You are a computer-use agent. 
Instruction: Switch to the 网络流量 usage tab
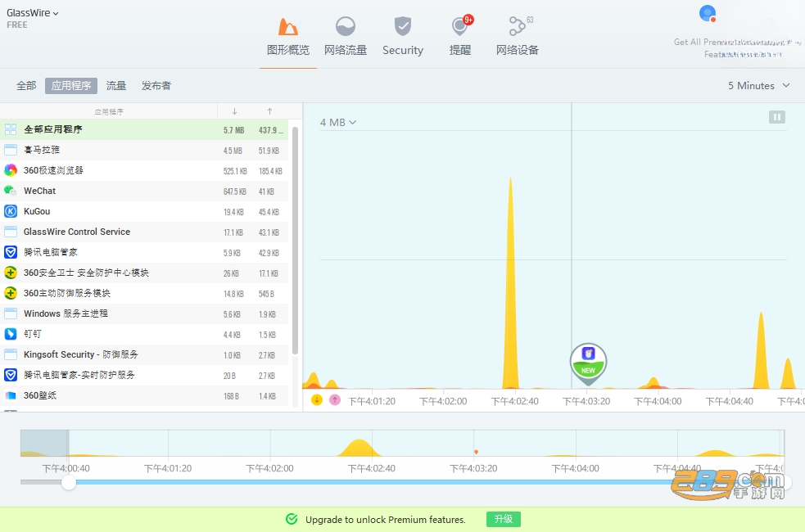345,37
